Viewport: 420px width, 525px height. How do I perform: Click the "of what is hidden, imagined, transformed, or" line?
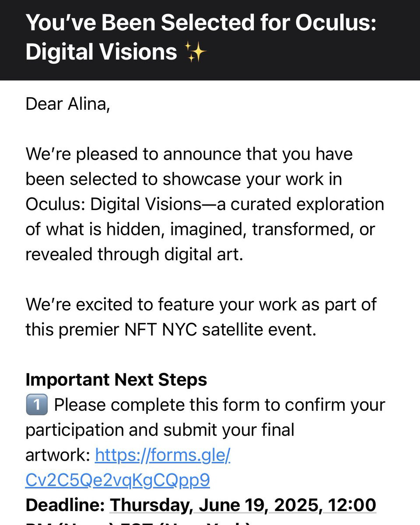coord(200,229)
